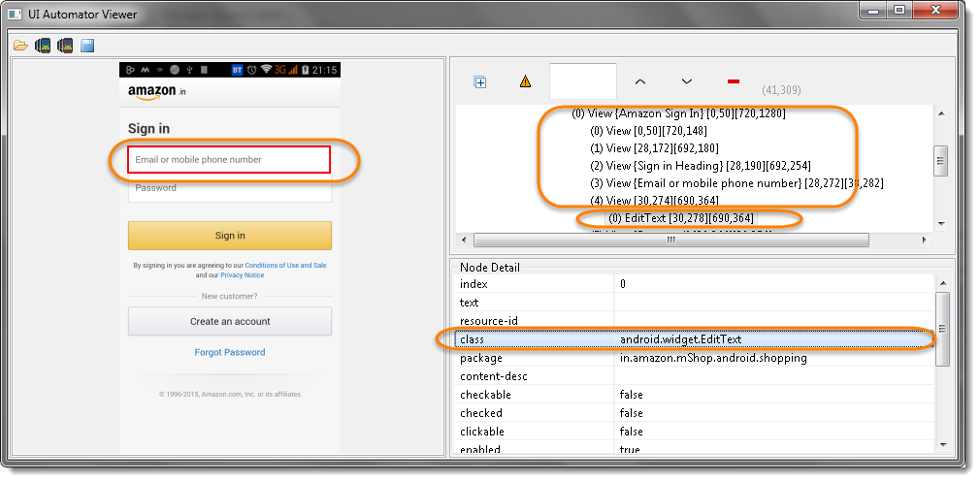980x482 pixels.
Task: Select the index row in Node Detail
Action: coord(695,284)
